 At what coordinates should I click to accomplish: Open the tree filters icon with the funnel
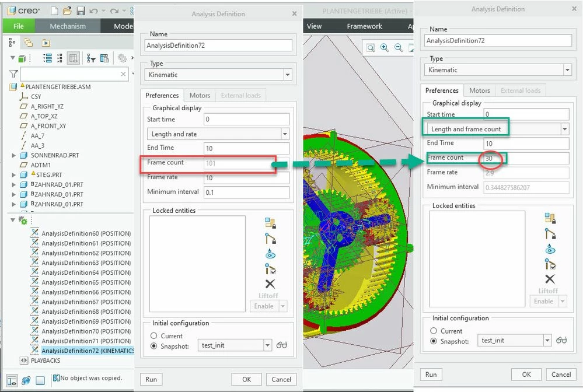(x=91, y=58)
